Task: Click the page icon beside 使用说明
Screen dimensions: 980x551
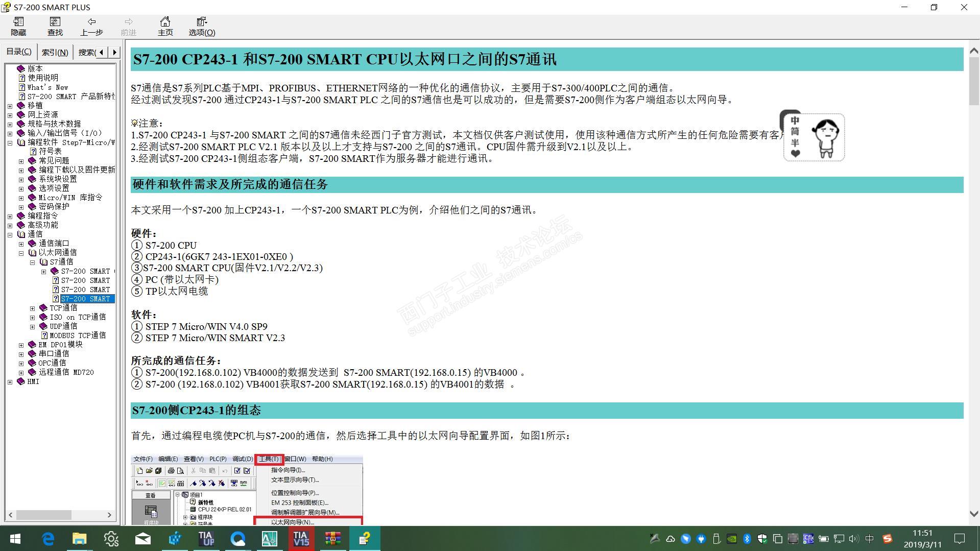Action: (x=22, y=78)
